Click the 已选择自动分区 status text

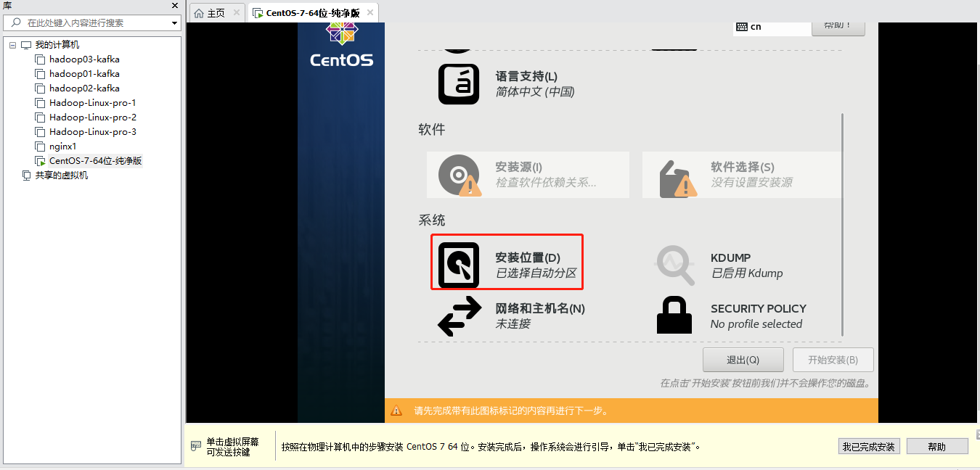tap(536, 273)
